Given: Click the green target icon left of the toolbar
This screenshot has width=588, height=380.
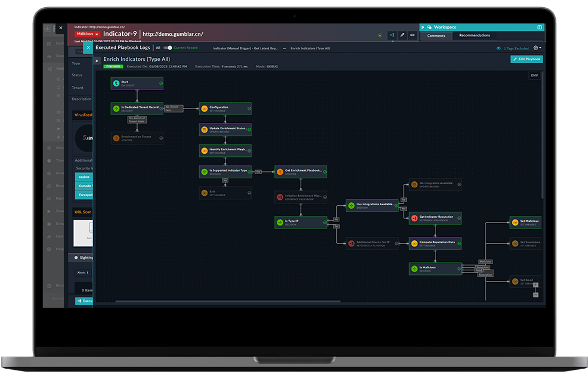Looking at the screenshot, I should (380, 36).
